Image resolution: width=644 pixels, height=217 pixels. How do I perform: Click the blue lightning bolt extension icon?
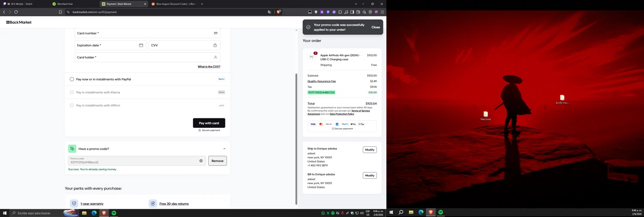click(328, 12)
